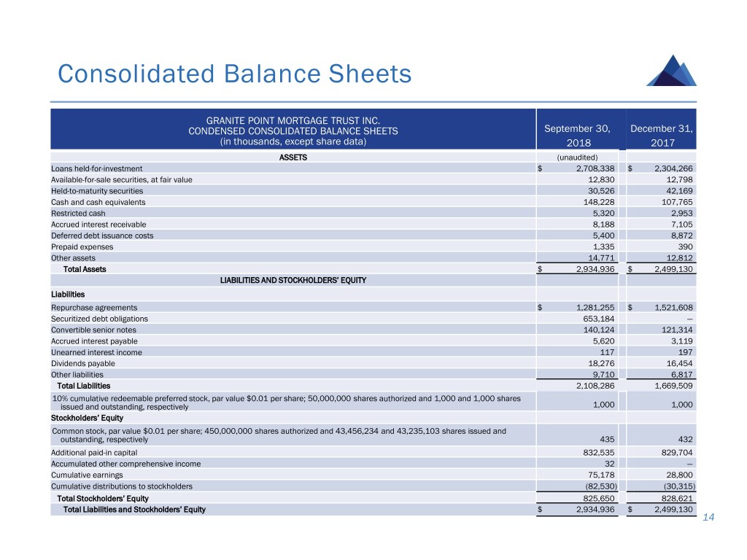747x560 pixels.
Task: Select the 'Consolidated Balance Sheets' title
Action: point(234,74)
